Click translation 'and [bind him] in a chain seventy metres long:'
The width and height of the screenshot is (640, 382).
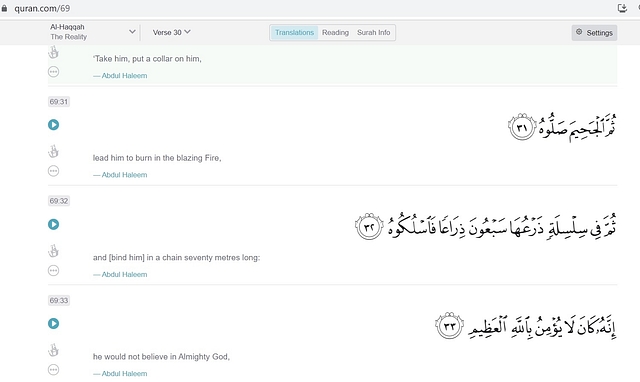[x=176, y=258]
